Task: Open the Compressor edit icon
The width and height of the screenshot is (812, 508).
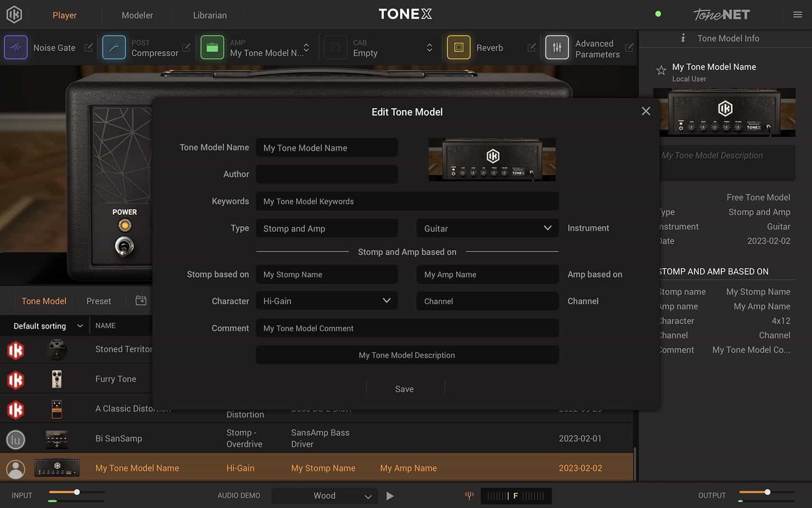Action: (186, 48)
